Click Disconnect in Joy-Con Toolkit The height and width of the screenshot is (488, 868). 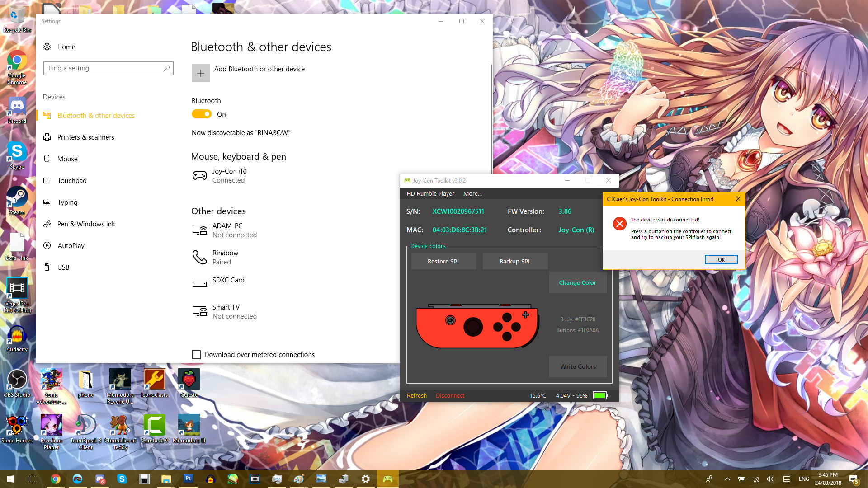coord(450,395)
